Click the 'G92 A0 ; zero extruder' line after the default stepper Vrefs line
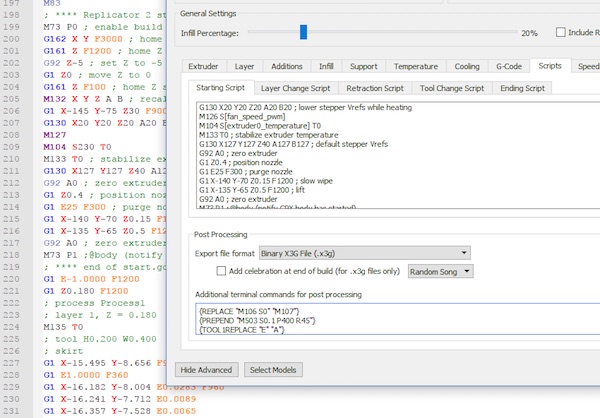 click(238, 153)
